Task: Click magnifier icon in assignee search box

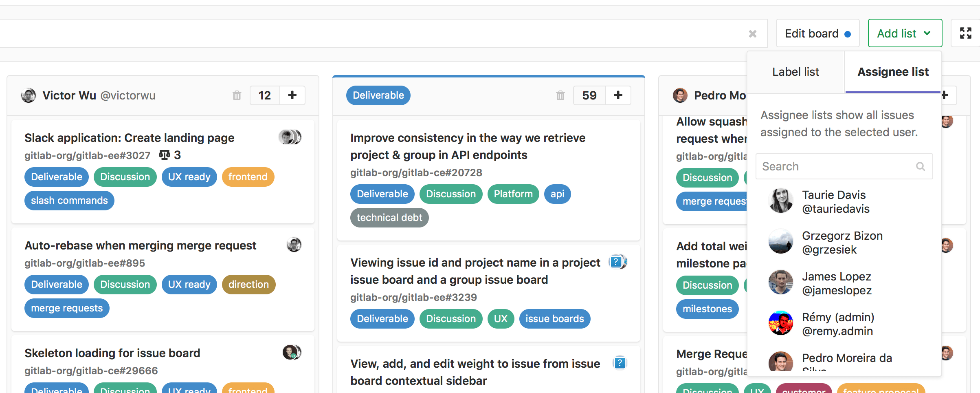Action: tap(921, 166)
